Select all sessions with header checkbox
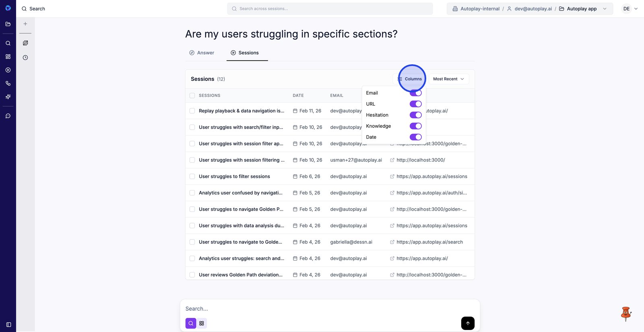This screenshot has width=644, height=332. (192, 96)
